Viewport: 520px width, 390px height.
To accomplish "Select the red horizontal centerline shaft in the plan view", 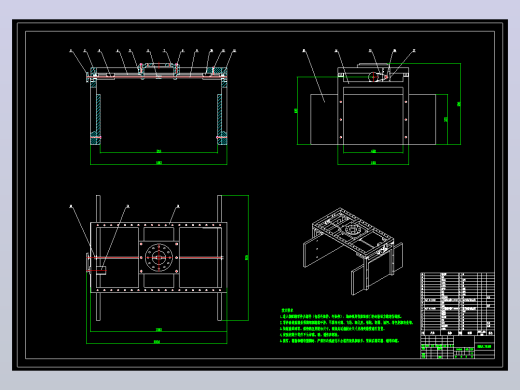I will click(155, 257).
